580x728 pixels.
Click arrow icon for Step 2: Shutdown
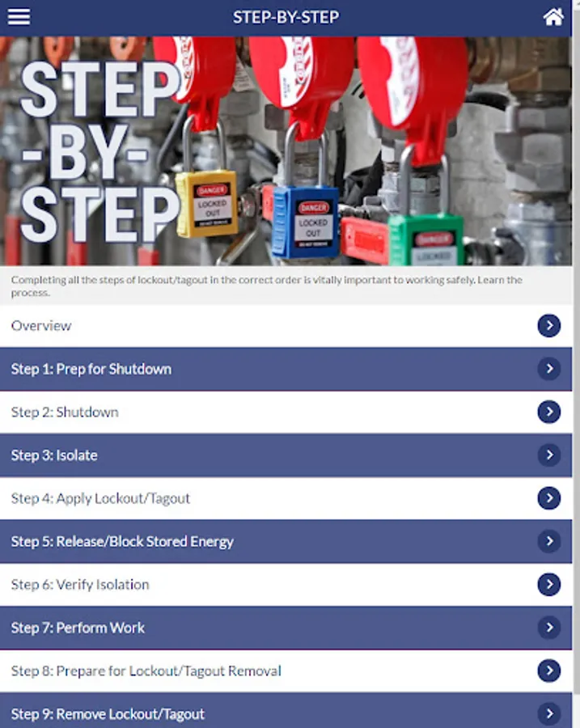tap(549, 412)
